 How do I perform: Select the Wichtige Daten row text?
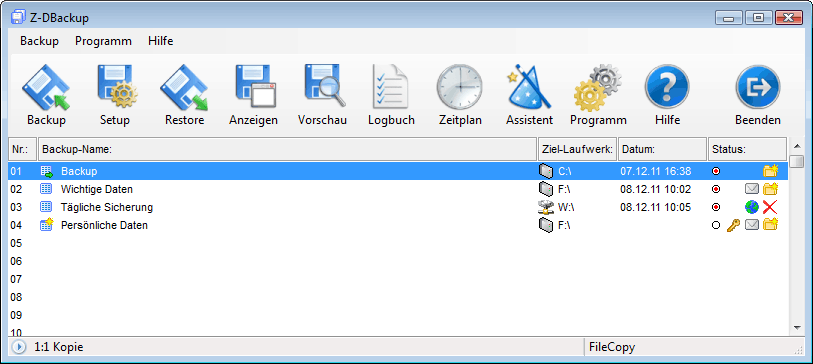[96, 189]
